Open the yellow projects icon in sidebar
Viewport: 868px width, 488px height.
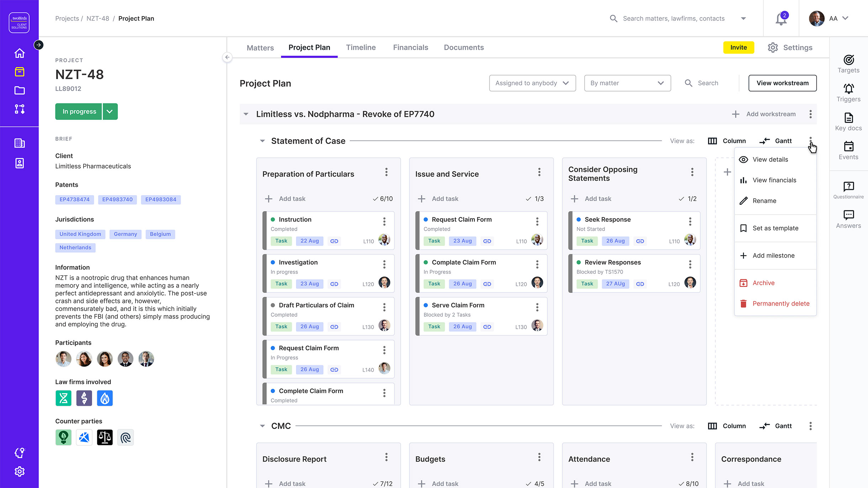[x=20, y=72]
